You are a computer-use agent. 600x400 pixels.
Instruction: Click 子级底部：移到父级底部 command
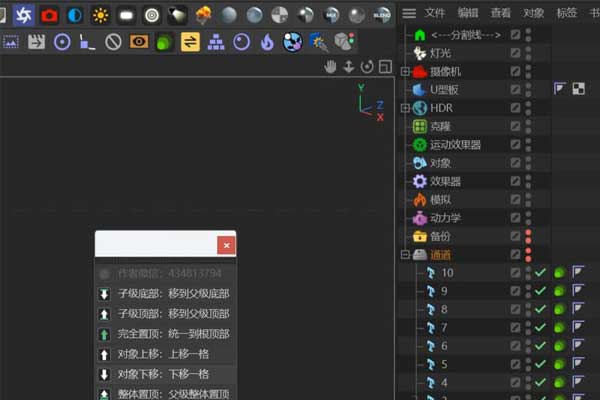(165, 294)
